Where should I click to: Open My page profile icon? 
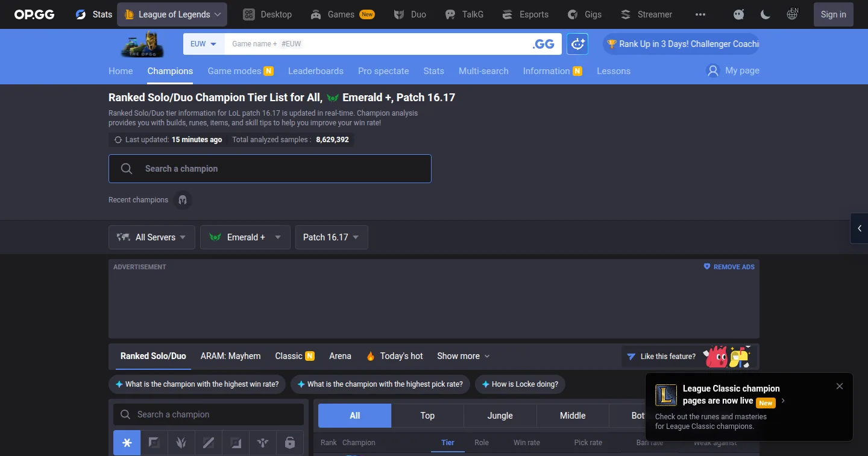(x=713, y=71)
